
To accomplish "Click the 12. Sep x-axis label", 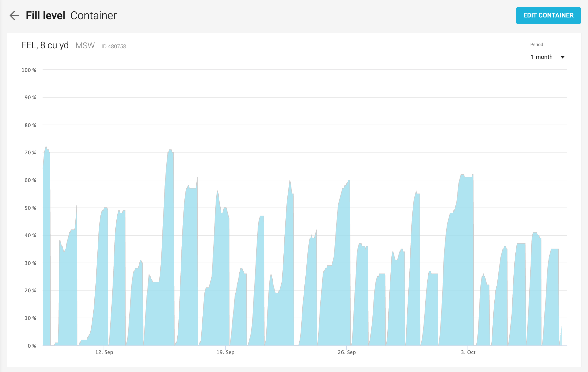I will coord(104,352).
